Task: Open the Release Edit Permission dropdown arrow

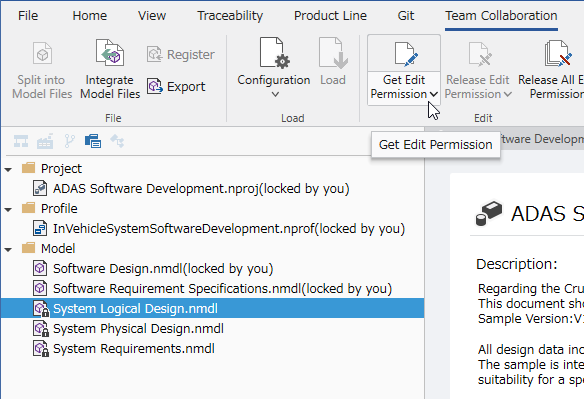Action: (x=507, y=94)
